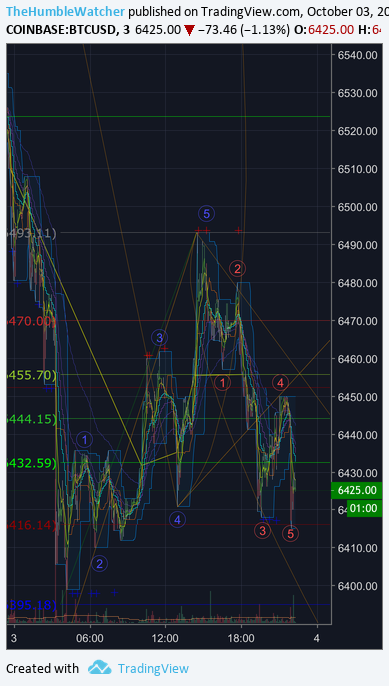Click the TradingView cloud logo icon
The image size is (389, 686).
pyautogui.click(x=100, y=668)
